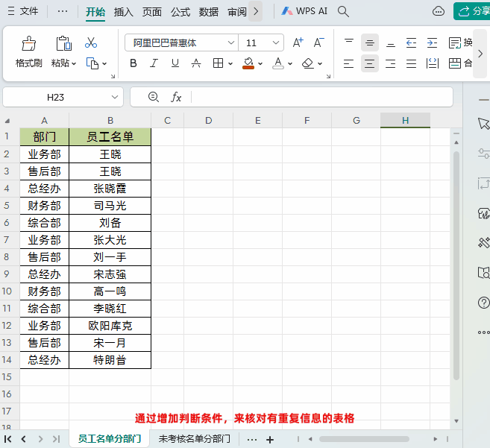The image size is (490, 448).
Task: Switch to the 插入 ribbon tab
Action: point(124,12)
